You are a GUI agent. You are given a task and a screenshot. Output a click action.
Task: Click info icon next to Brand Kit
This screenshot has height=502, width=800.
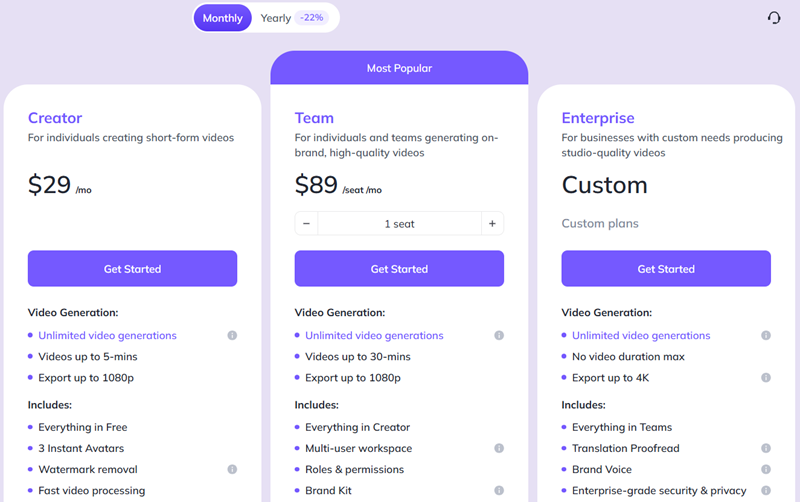point(499,491)
